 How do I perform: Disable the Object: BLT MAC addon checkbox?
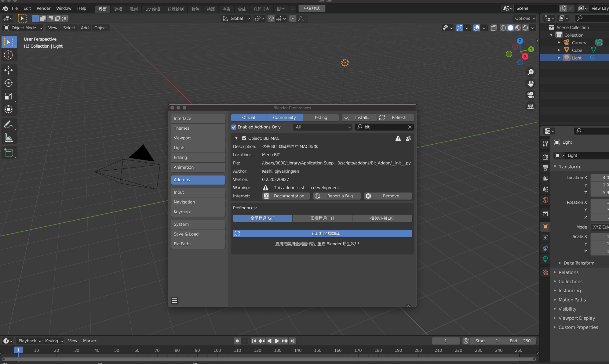click(x=244, y=138)
